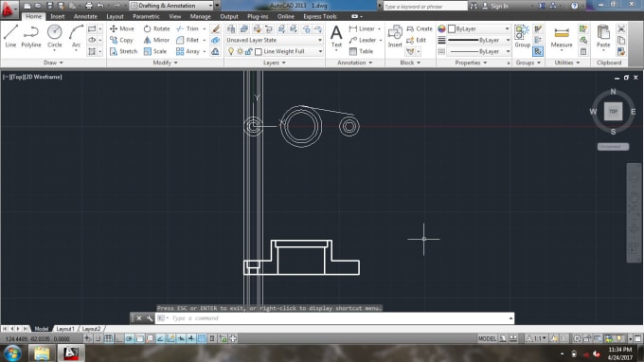Click the Linear dimension tool
Viewport: 644px width, 362px height.
pos(362,28)
